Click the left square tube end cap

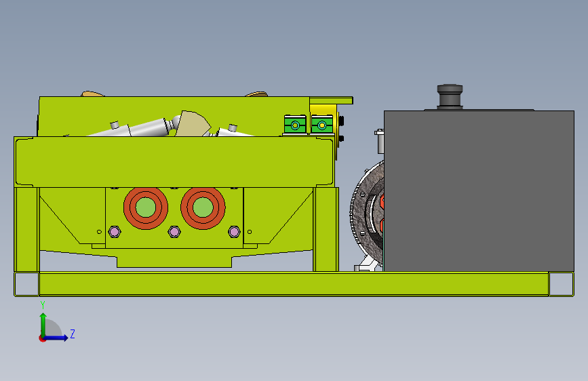tap(26, 284)
